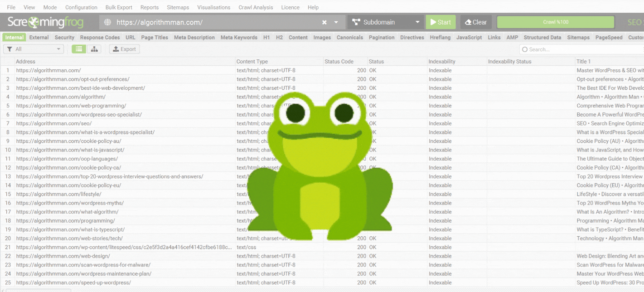
Task: Open the Sitemaps menu
Action: 178,7
